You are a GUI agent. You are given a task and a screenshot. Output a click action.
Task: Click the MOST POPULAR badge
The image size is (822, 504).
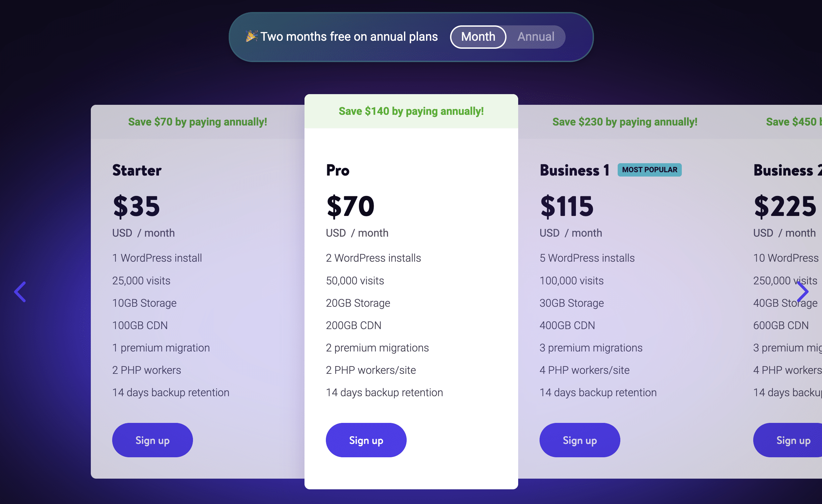click(x=650, y=170)
